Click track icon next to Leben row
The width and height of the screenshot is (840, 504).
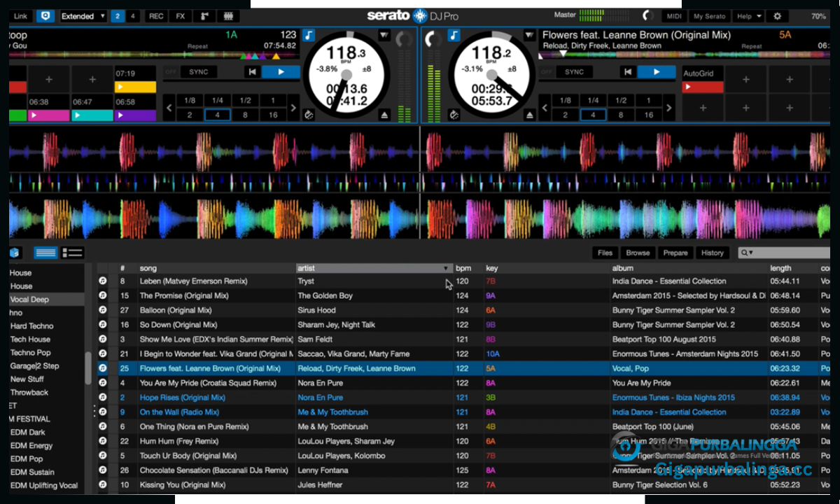[x=102, y=281]
